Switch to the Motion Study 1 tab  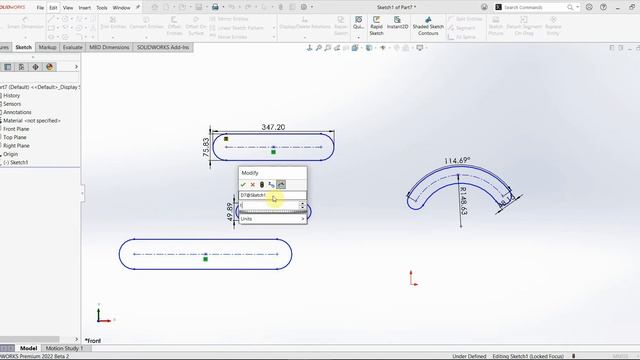click(x=64, y=348)
